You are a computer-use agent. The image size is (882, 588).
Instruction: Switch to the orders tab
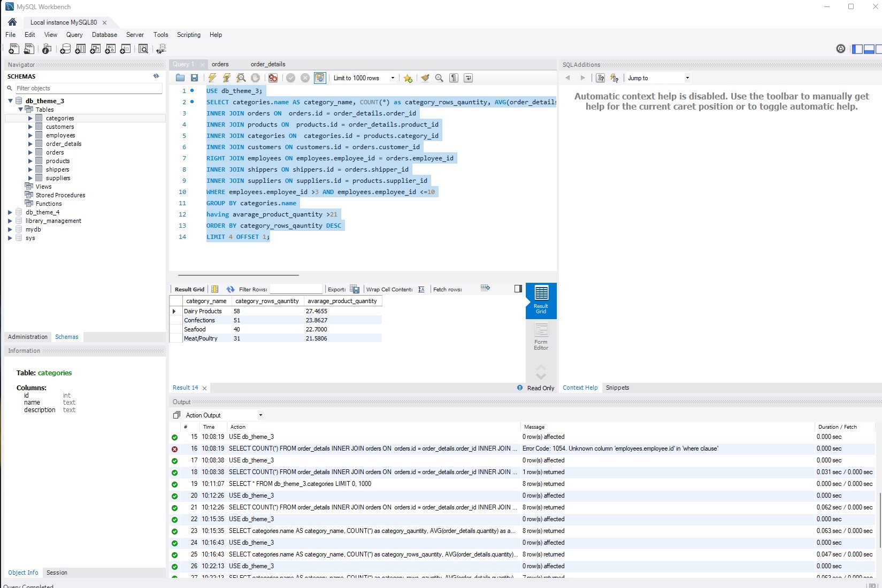coord(220,64)
